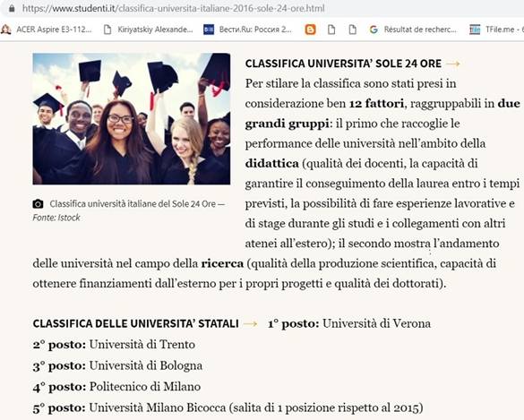Open the Kiriyatskiy Alexande... bookmark

(x=148, y=30)
